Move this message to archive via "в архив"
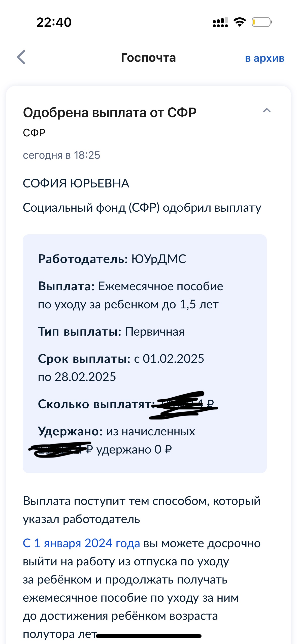Screen dimensions: 297x644 (264, 58)
